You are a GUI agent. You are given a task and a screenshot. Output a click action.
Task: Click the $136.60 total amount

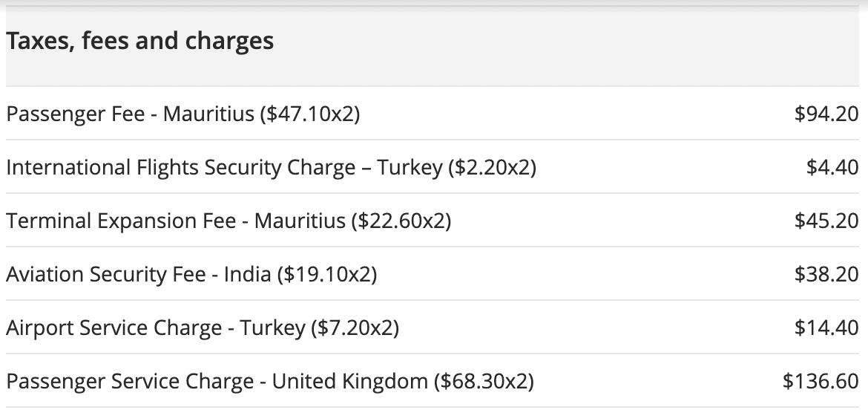[820, 382]
